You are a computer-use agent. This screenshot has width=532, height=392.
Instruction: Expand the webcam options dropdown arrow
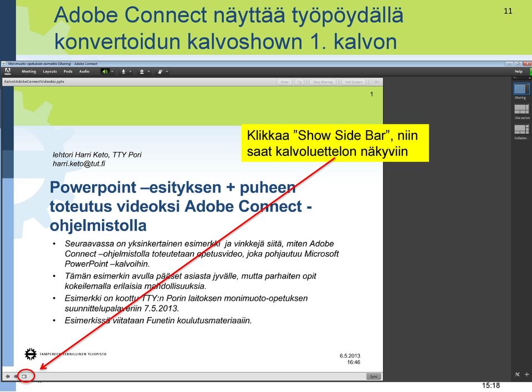coord(149,72)
